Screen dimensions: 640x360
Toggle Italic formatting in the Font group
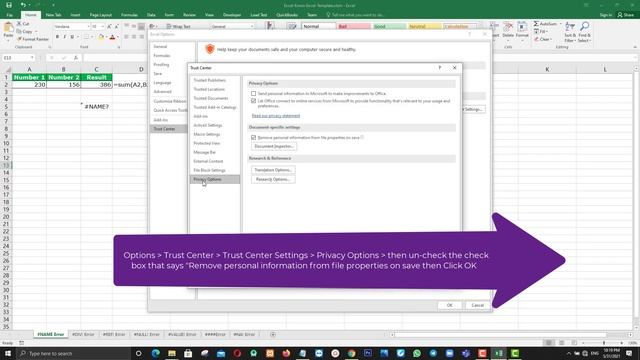coord(64,37)
